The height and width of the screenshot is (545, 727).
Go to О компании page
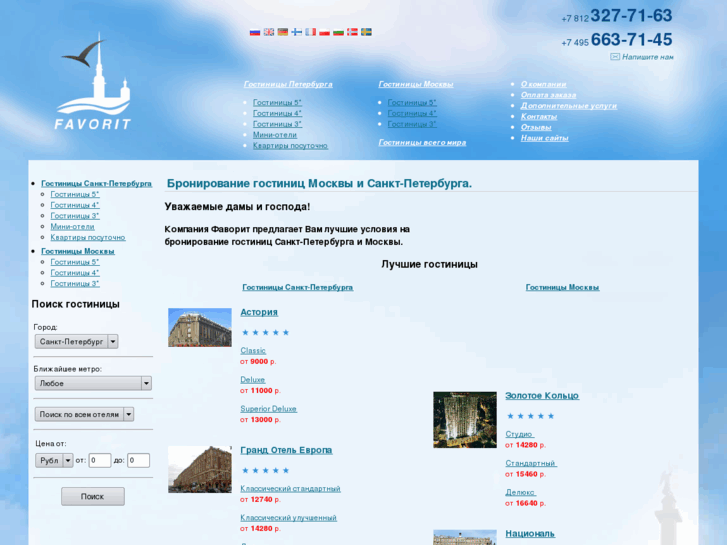(543, 84)
